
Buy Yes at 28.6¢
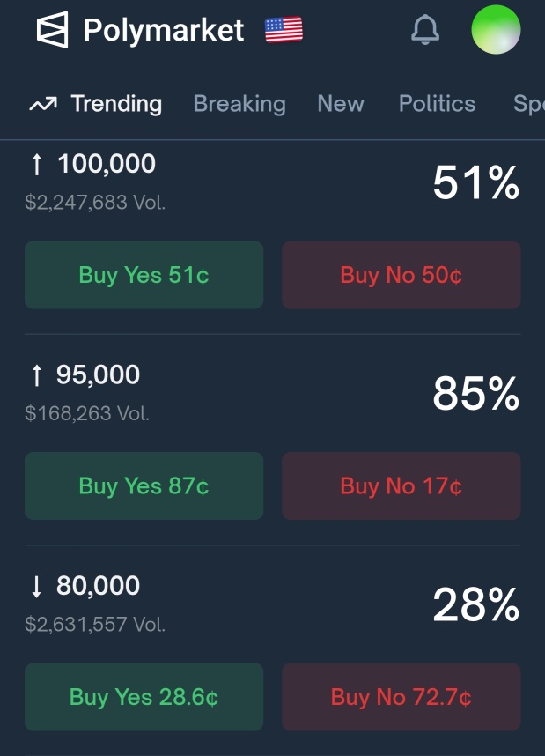coord(144,697)
